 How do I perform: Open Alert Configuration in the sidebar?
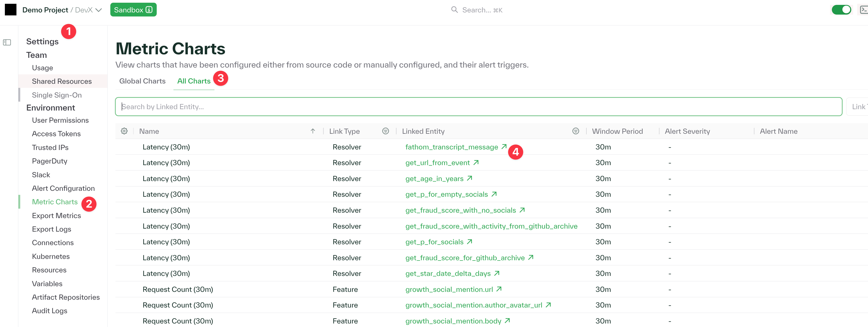click(63, 188)
